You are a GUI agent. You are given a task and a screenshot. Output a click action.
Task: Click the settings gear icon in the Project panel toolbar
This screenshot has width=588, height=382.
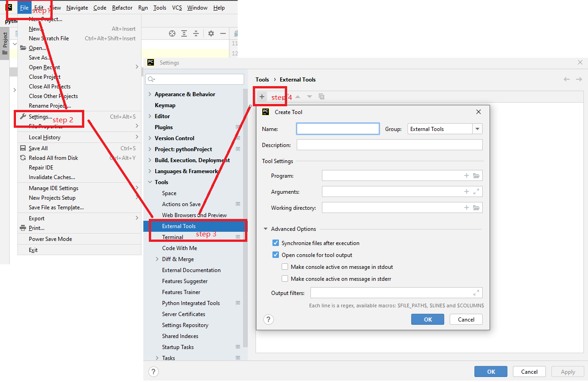click(211, 33)
